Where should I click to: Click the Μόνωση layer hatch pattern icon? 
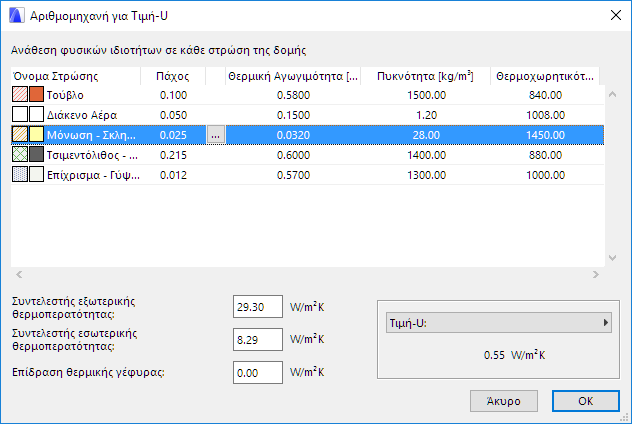point(20,134)
